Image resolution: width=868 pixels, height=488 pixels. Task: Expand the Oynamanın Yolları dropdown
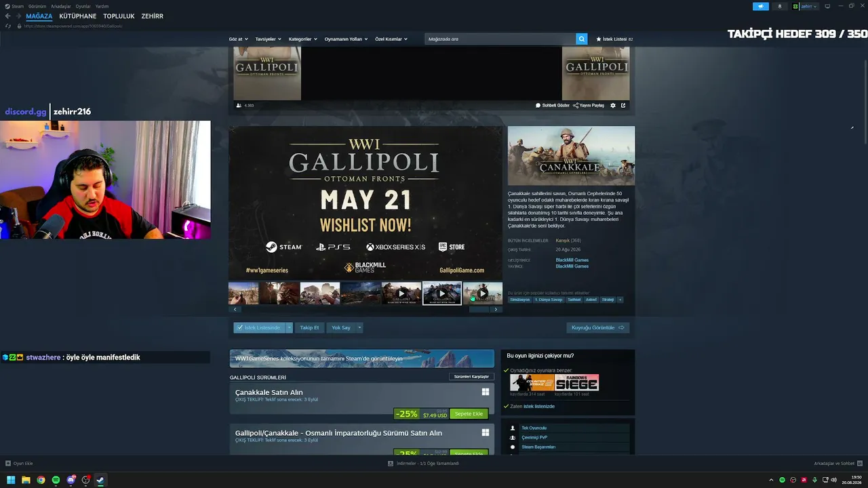346,39
